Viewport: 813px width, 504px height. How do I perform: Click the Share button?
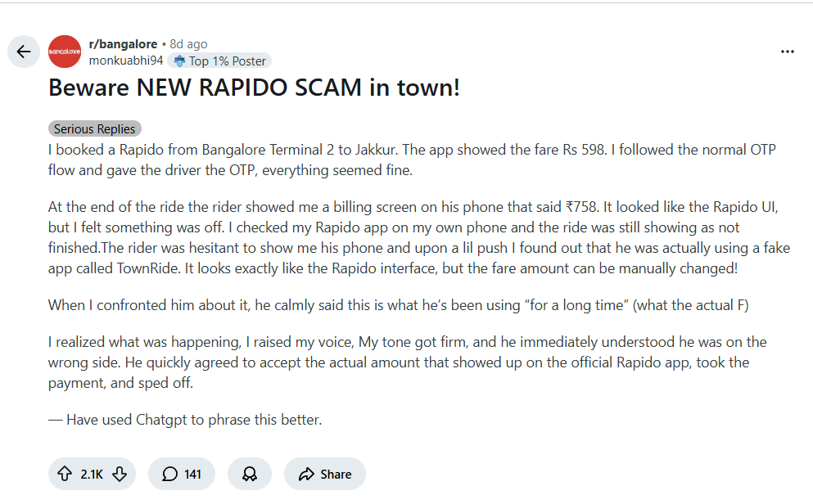(325, 474)
